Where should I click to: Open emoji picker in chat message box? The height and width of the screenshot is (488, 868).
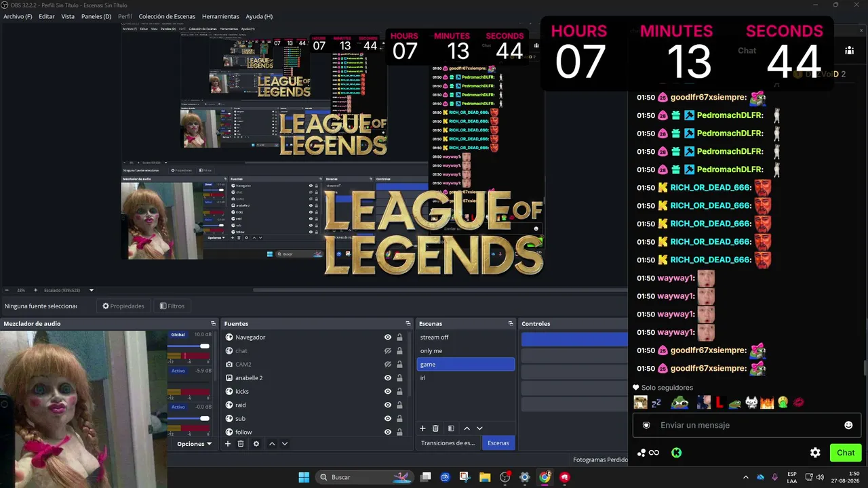click(x=848, y=425)
